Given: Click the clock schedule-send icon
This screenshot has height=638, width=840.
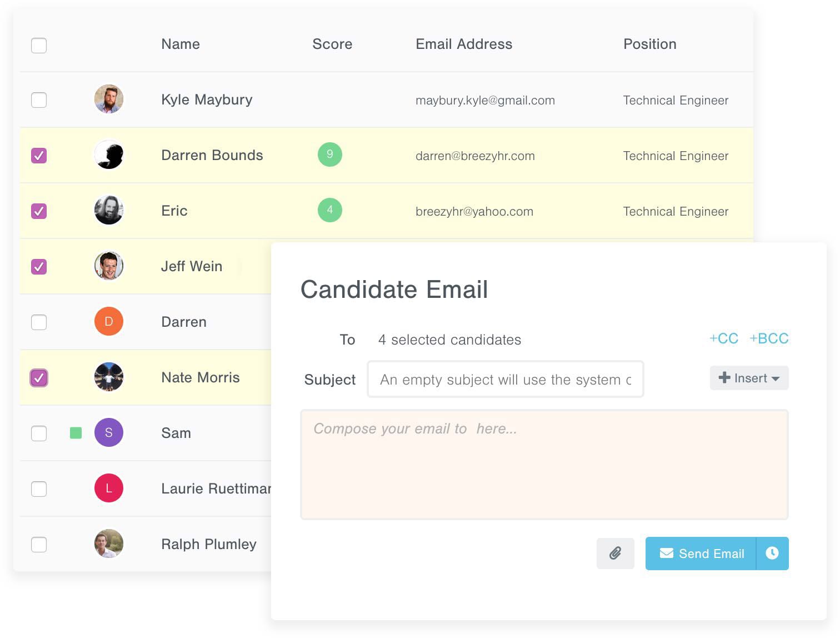Looking at the screenshot, I should 772,553.
